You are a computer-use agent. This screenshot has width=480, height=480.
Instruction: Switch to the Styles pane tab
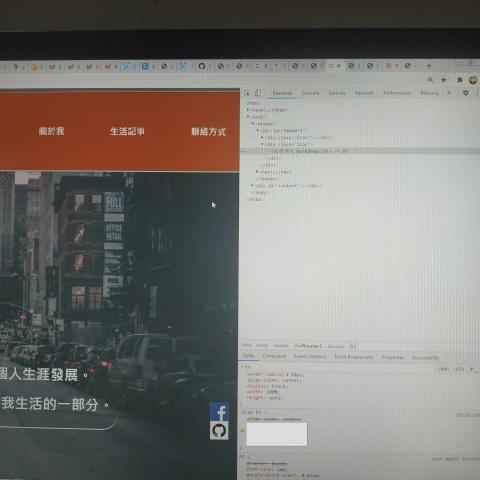[248, 356]
